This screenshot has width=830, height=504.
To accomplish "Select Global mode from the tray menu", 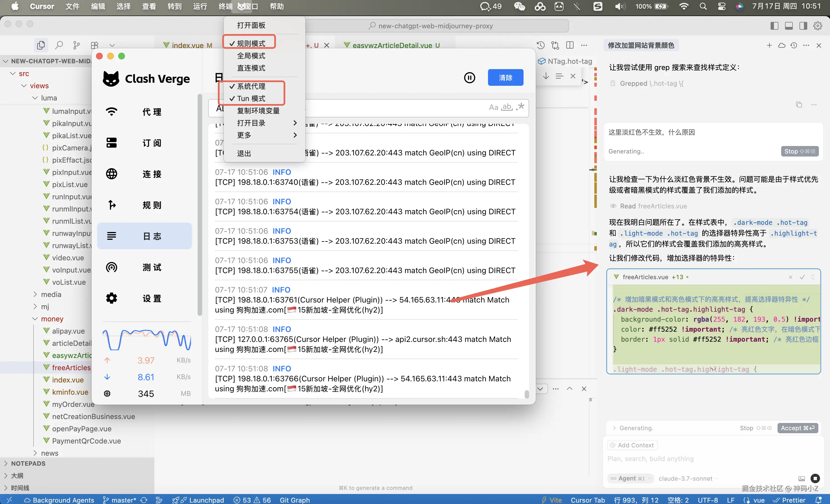I will pyautogui.click(x=251, y=56).
